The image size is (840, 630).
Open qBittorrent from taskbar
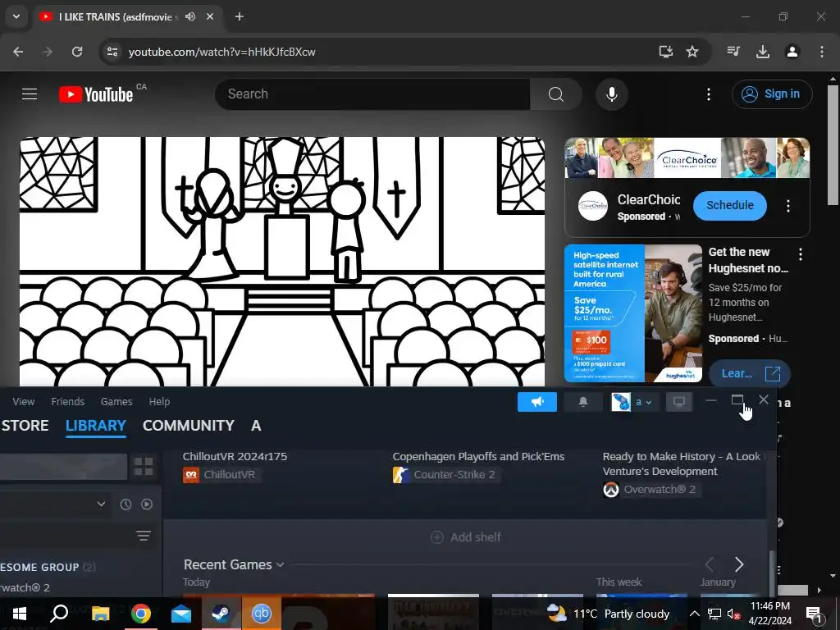pyautogui.click(x=262, y=614)
